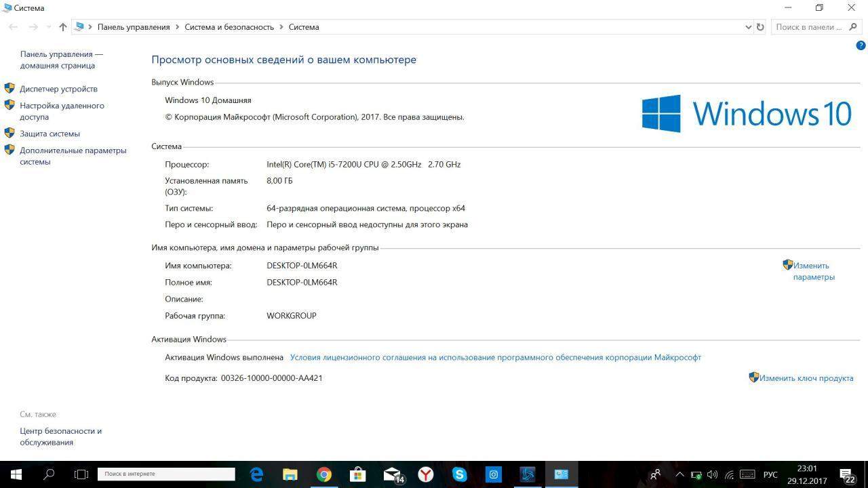Open the touch keyboard tray icon

click(x=747, y=474)
